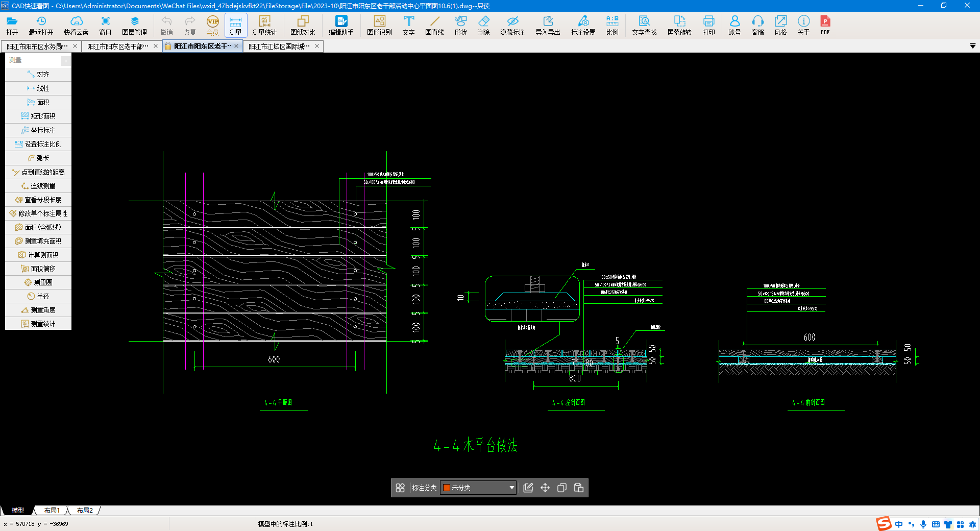Viewport: 980px width, 531px height.
Task: Select 连续测量 continuous measure
Action: (x=38, y=186)
